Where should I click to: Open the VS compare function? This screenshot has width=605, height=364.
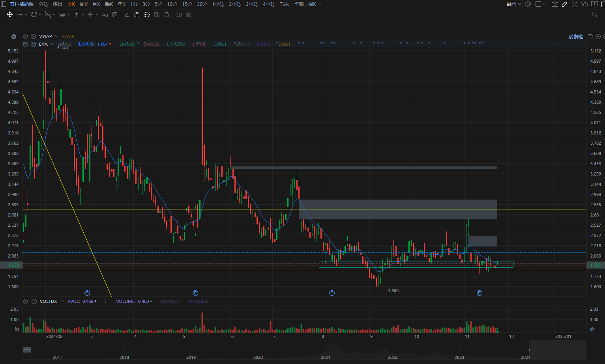click(584, 4)
